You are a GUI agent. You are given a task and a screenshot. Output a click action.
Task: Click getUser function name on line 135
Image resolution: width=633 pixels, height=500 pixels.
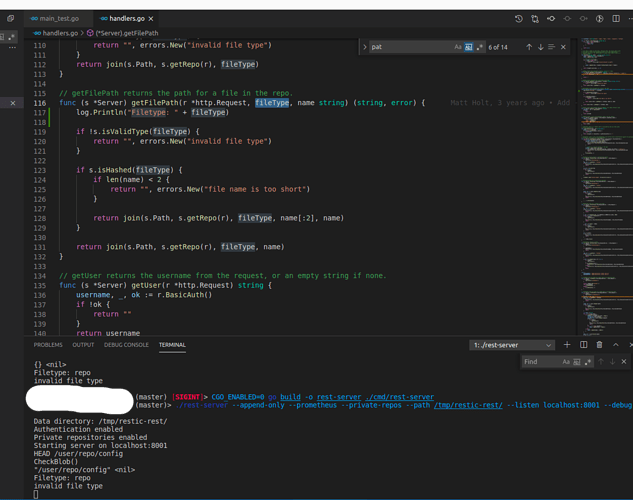click(146, 285)
